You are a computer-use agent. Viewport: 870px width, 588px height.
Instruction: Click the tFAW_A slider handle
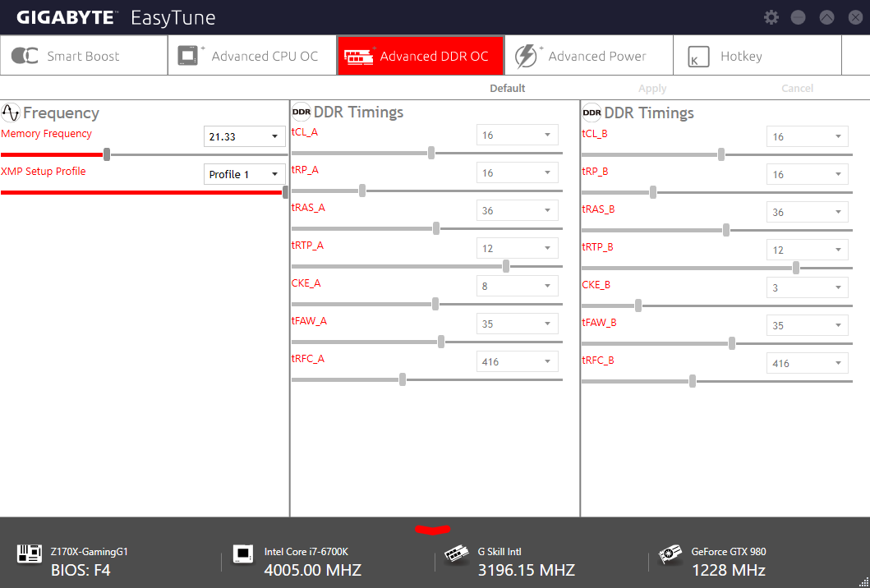(441, 342)
